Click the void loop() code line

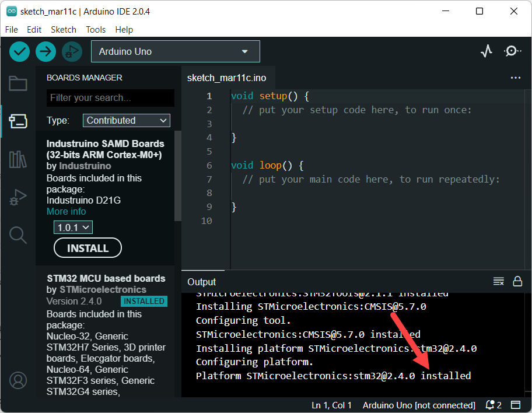click(x=267, y=165)
